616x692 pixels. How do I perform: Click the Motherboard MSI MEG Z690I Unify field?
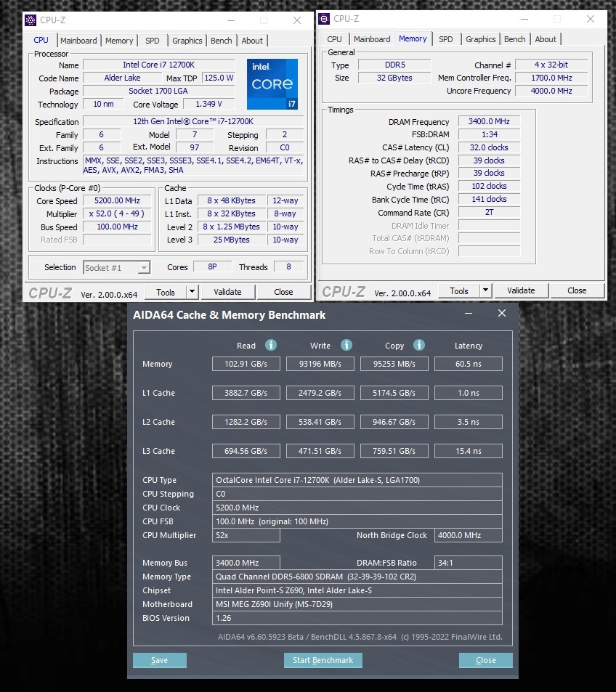tap(357, 604)
